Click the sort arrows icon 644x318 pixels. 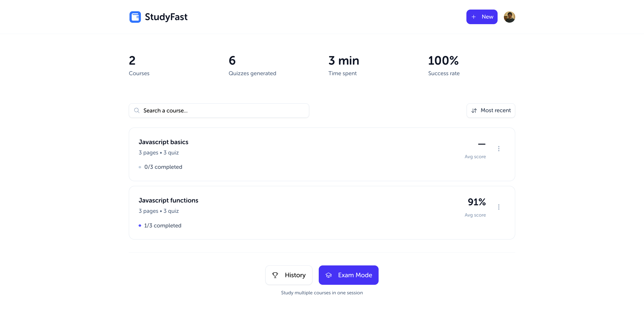coord(474,110)
